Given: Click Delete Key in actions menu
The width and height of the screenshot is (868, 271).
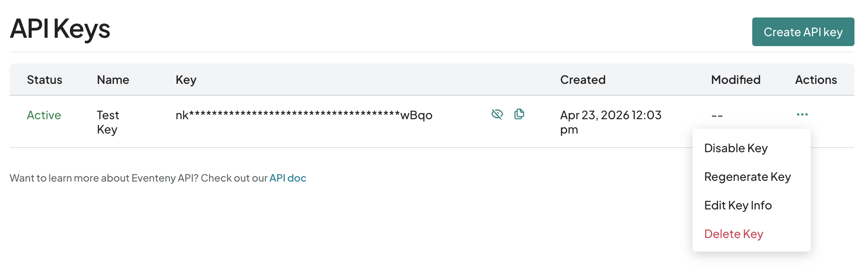Looking at the screenshot, I should tap(734, 234).
